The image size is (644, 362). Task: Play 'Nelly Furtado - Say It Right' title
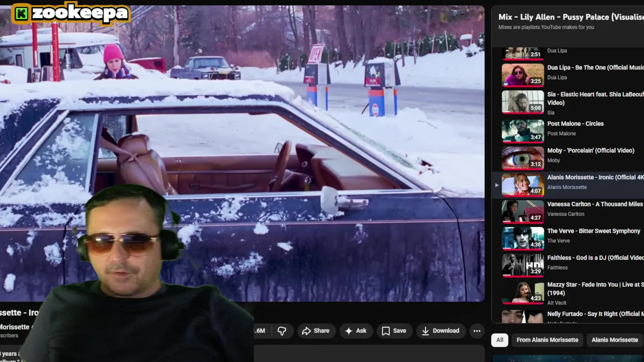pyautogui.click(x=595, y=314)
